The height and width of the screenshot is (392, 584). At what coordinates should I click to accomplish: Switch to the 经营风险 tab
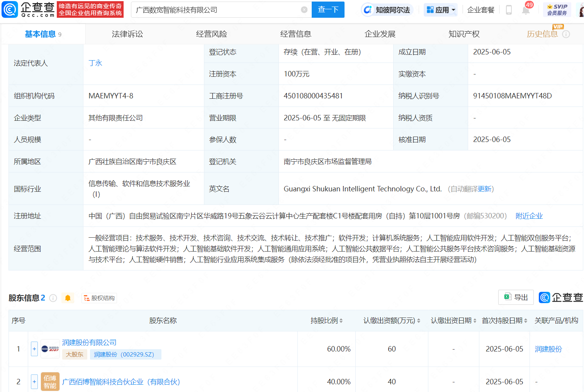pyautogui.click(x=212, y=34)
